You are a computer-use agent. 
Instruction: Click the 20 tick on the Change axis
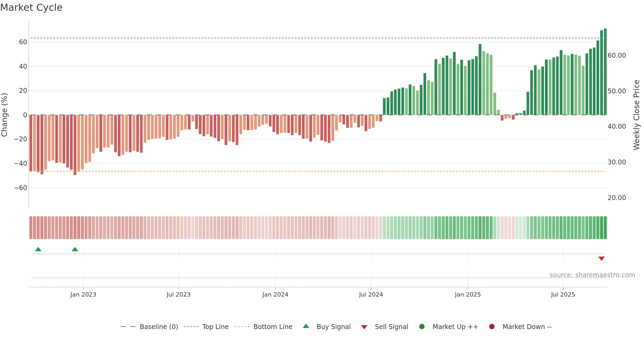[x=23, y=91]
